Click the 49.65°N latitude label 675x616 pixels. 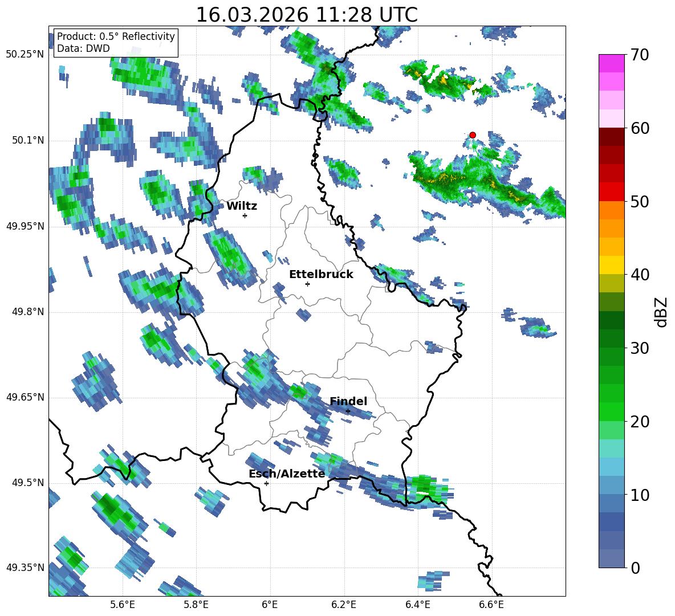tap(25, 397)
